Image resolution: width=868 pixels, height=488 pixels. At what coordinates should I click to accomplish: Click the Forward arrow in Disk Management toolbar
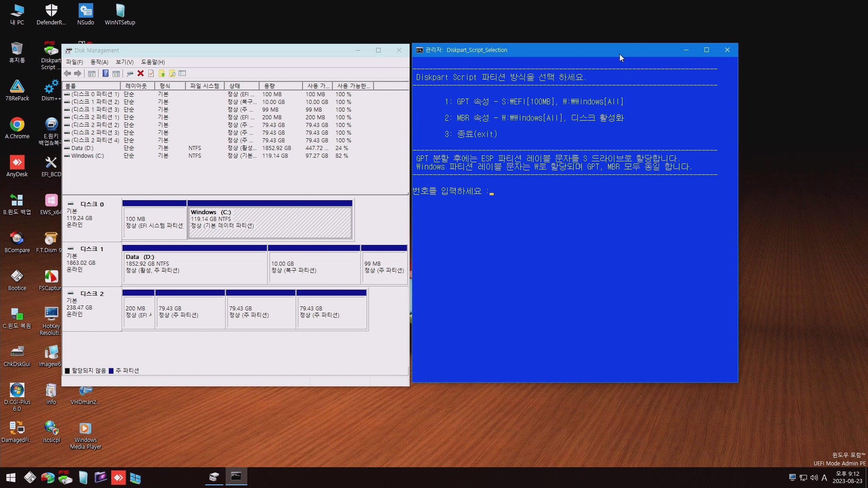(x=78, y=74)
